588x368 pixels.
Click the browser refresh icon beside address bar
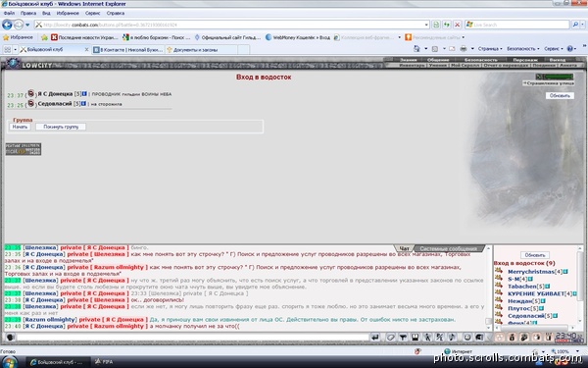tap(446, 25)
